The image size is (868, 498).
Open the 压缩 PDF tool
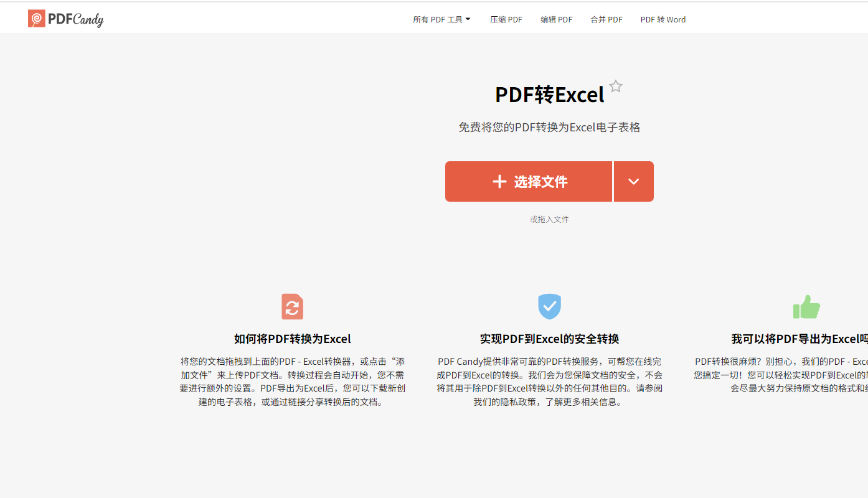pos(506,19)
